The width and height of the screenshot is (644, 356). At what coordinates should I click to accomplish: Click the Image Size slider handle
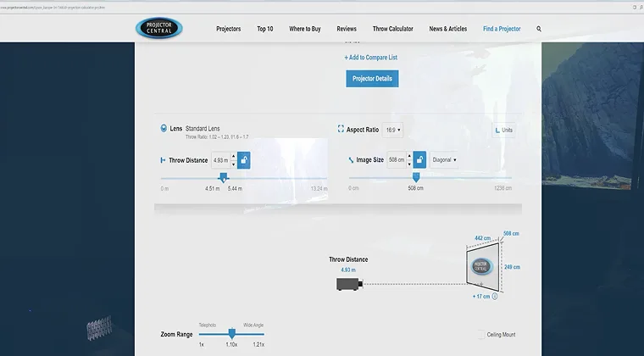pos(416,177)
